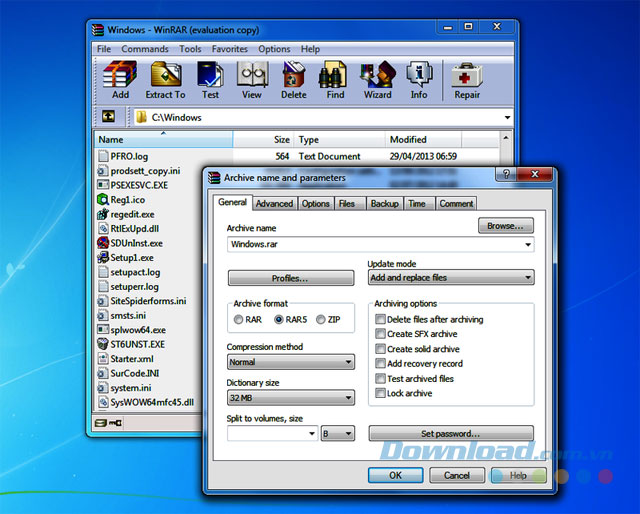
Task: Click the dialog's question mark help icon
Action: [506, 174]
